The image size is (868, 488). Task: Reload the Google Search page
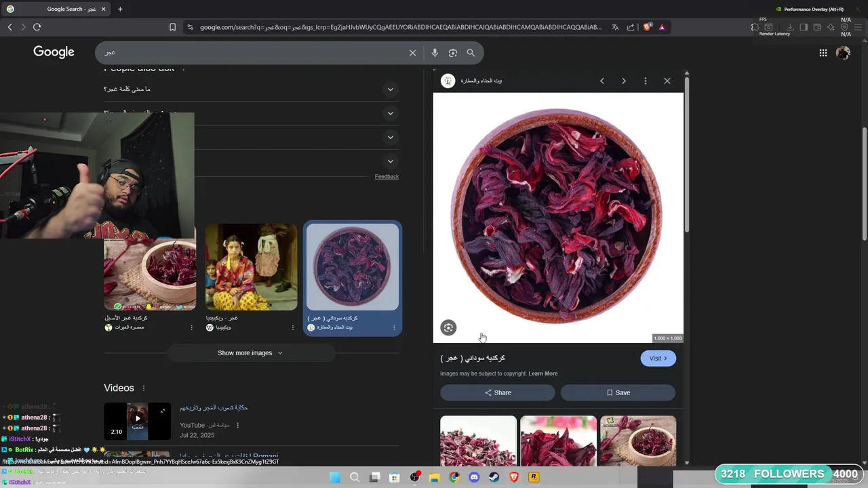pyautogui.click(x=37, y=27)
